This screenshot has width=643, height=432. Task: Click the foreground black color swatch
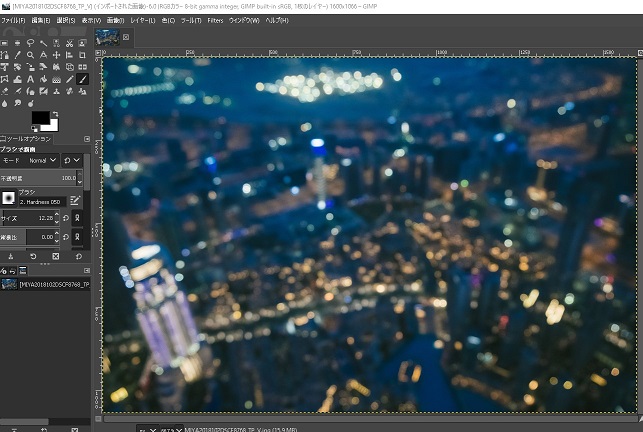point(40,116)
